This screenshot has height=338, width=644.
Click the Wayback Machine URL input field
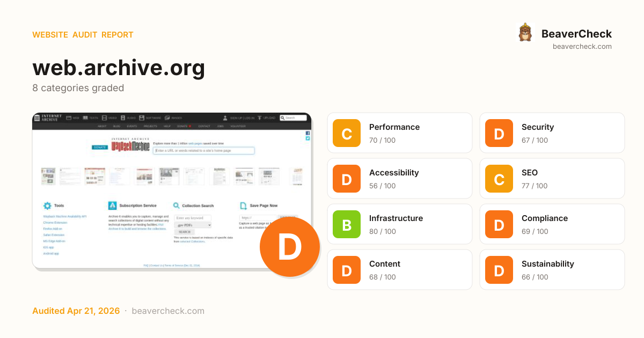(x=203, y=151)
